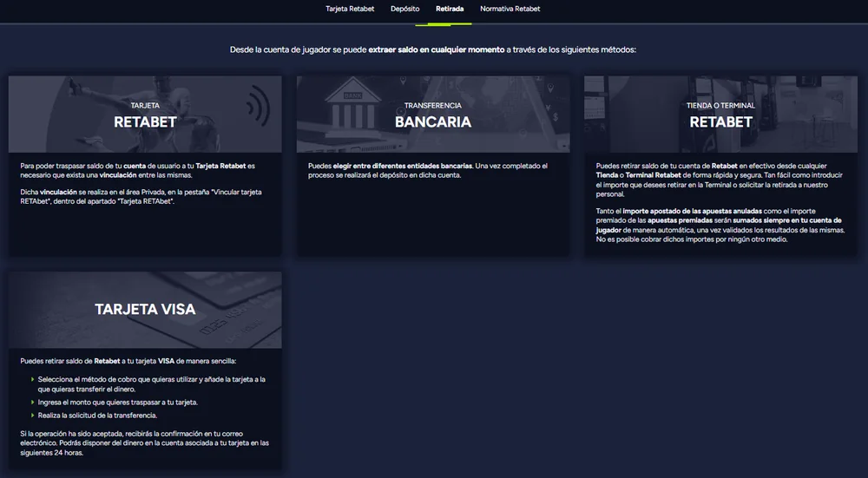Click the Transferencia BANCARIA card banner
The height and width of the screenshot is (478, 868).
point(433,115)
